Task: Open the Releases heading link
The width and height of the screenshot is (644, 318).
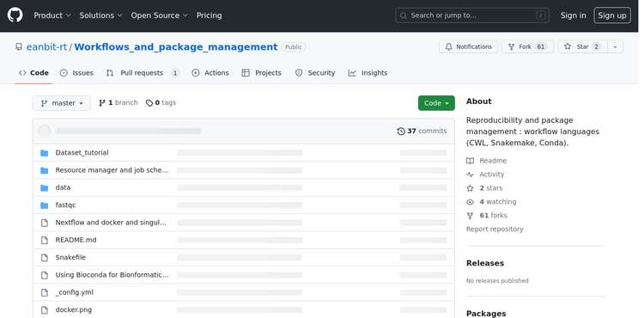Action: (485, 263)
